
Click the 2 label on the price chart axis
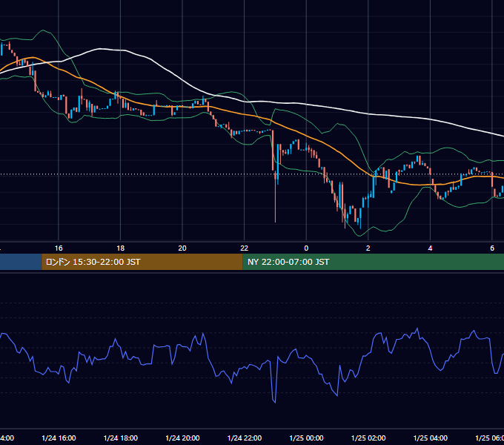click(368, 248)
